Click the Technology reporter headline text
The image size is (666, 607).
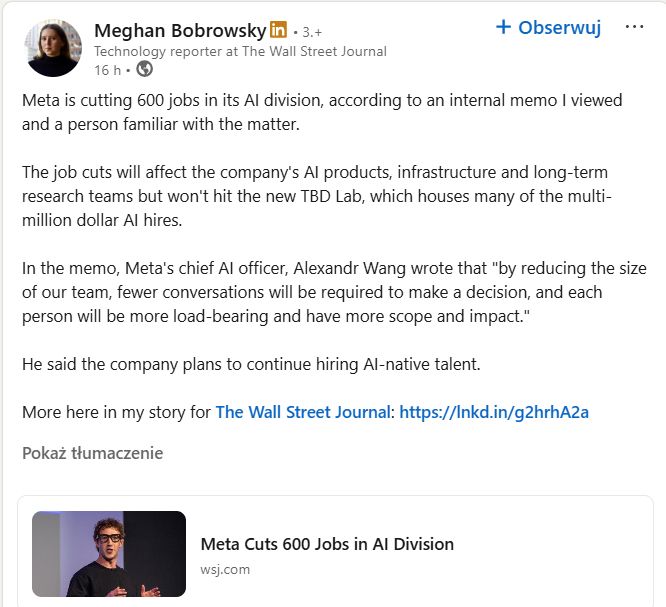tap(240, 51)
